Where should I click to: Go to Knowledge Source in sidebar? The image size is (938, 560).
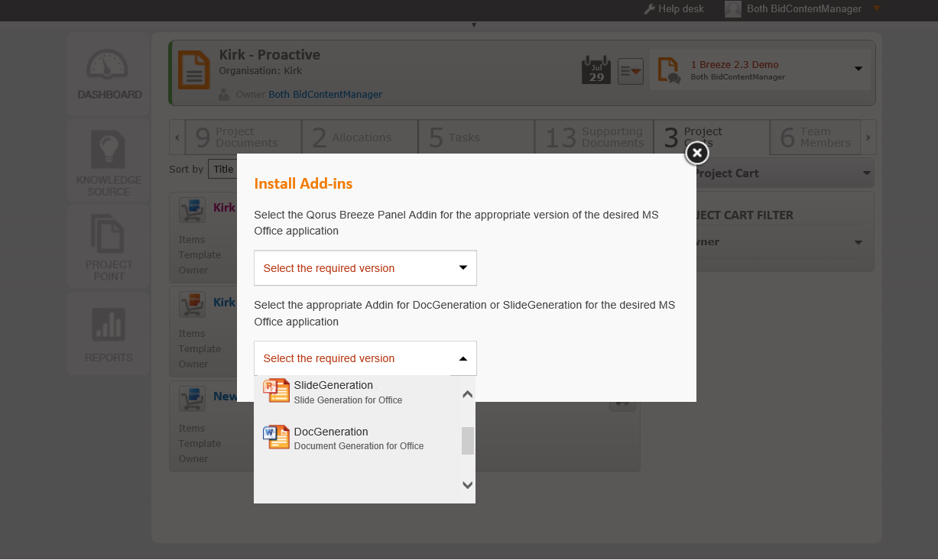(109, 162)
